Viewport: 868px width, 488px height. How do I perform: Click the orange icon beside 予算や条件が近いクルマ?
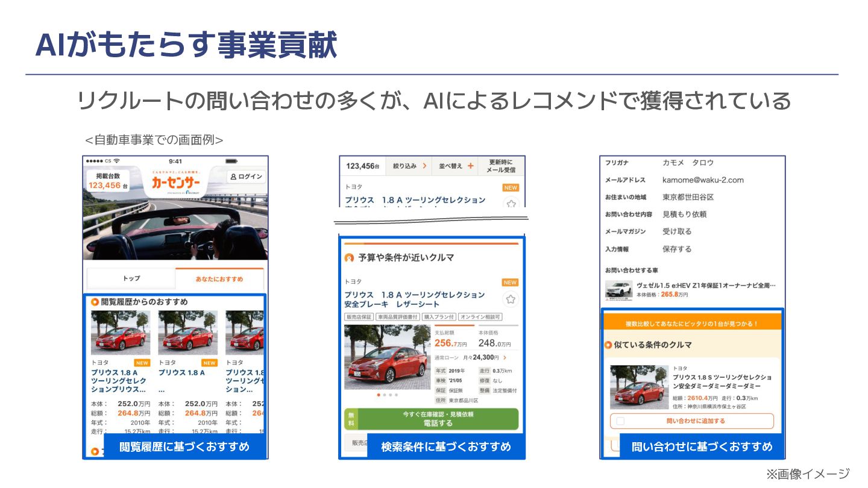pyautogui.click(x=349, y=258)
